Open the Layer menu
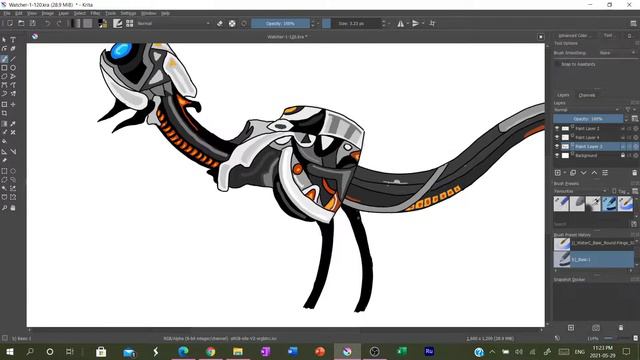The width and height of the screenshot is (640, 360). [63, 13]
